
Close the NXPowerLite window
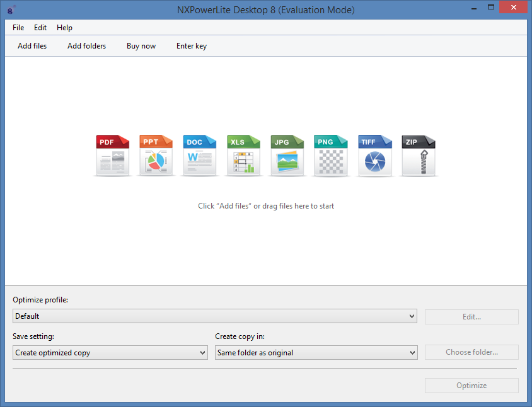click(x=514, y=9)
